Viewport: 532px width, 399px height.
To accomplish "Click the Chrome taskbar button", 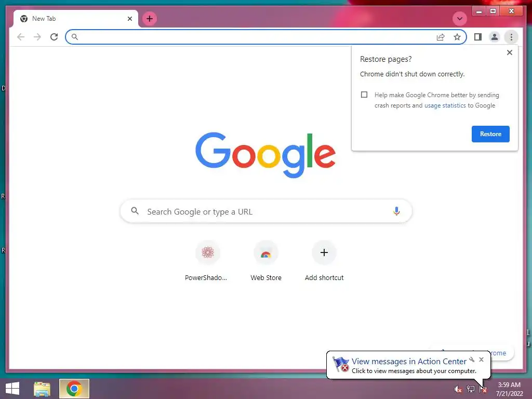I will point(74,389).
